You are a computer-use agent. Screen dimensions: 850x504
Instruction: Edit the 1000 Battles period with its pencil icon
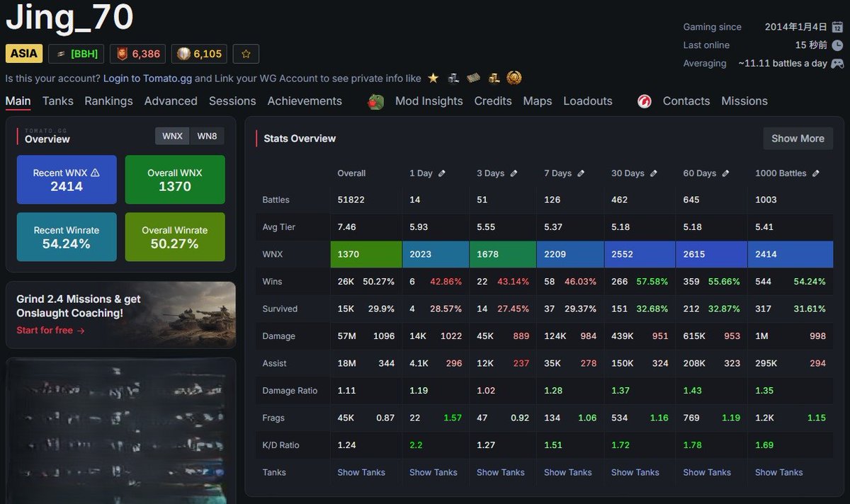pos(816,173)
